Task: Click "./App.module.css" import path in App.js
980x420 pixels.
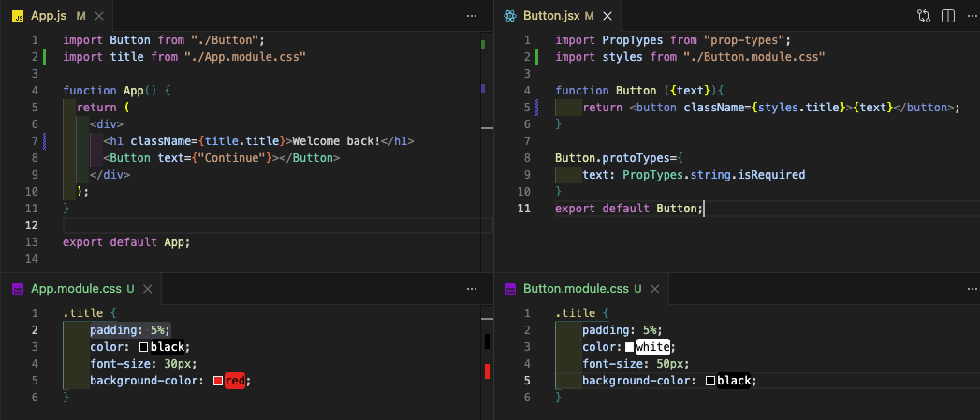Action: point(245,57)
